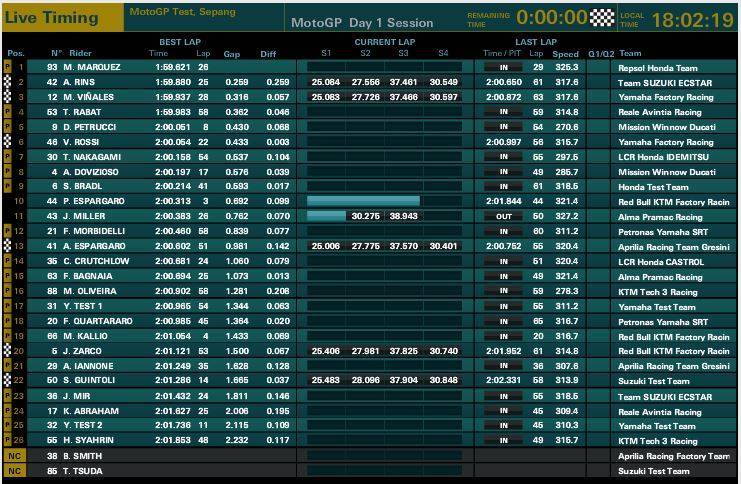Click the NC badge for B. Smith

15,456
